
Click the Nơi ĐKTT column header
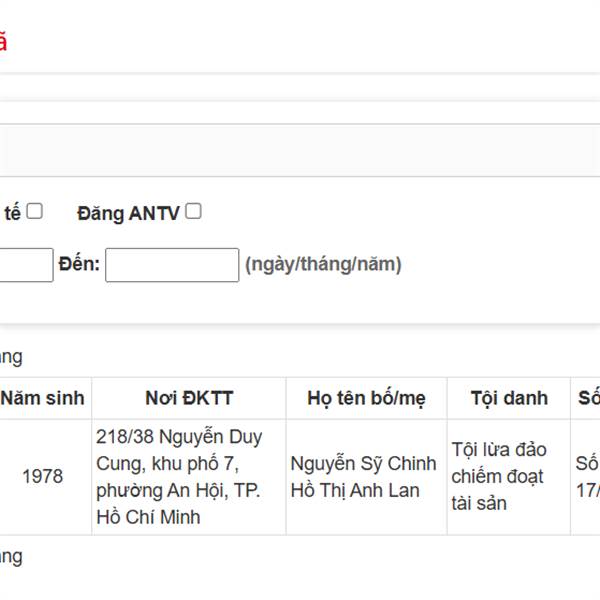(x=189, y=398)
